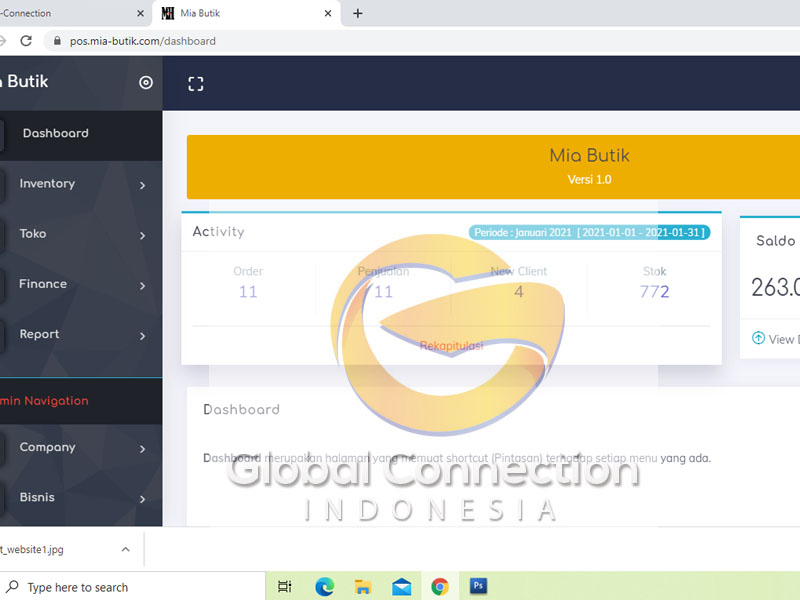Open the downloaded file options chevron
This screenshot has height=600, width=800.
click(125, 549)
